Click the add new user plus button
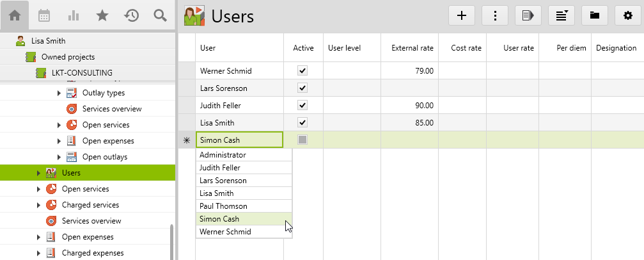Image resolution: width=644 pixels, height=260 pixels. (462, 16)
